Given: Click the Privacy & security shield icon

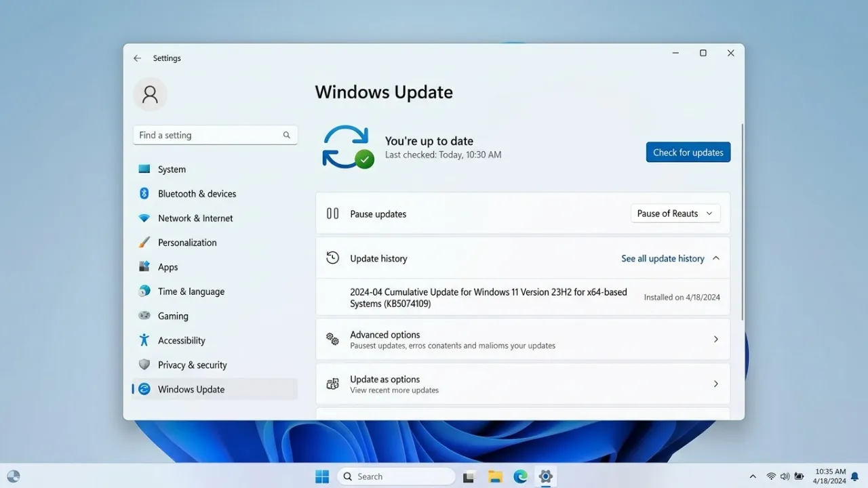Looking at the screenshot, I should pos(144,365).
